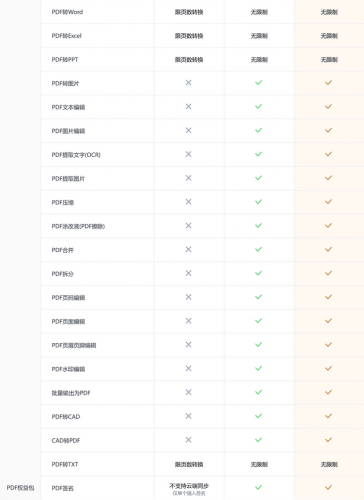364x500 pixels.
Task: Click the gold checkmark in PDF页码编辑 row
Action: 329,297
